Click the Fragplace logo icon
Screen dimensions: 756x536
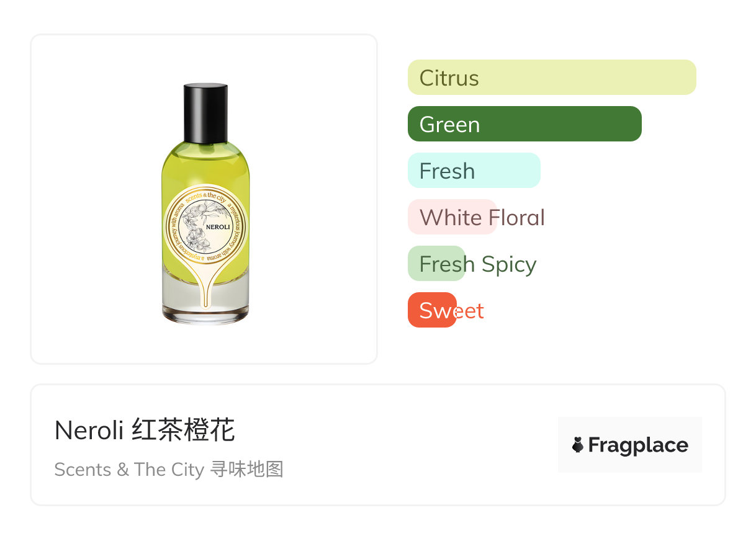578,445
